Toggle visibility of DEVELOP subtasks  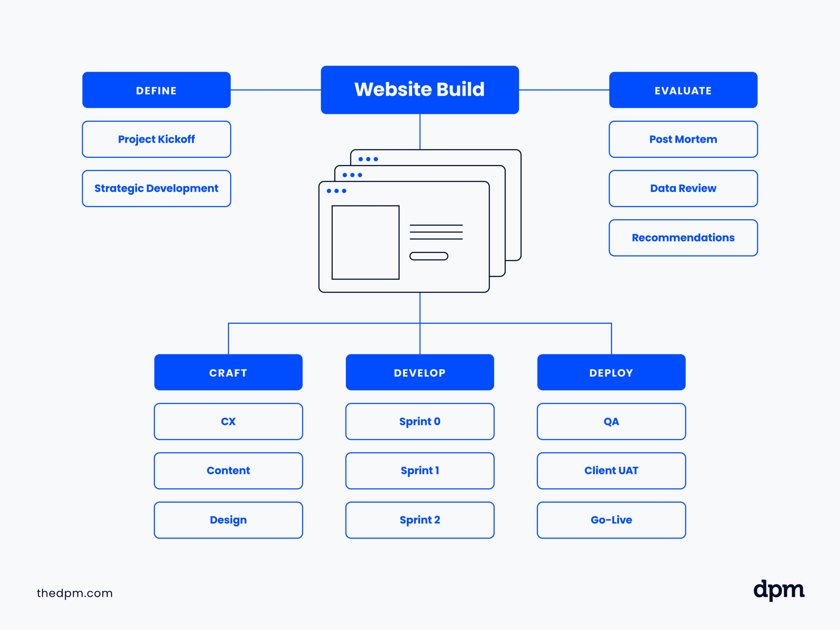tap(421, 372)
